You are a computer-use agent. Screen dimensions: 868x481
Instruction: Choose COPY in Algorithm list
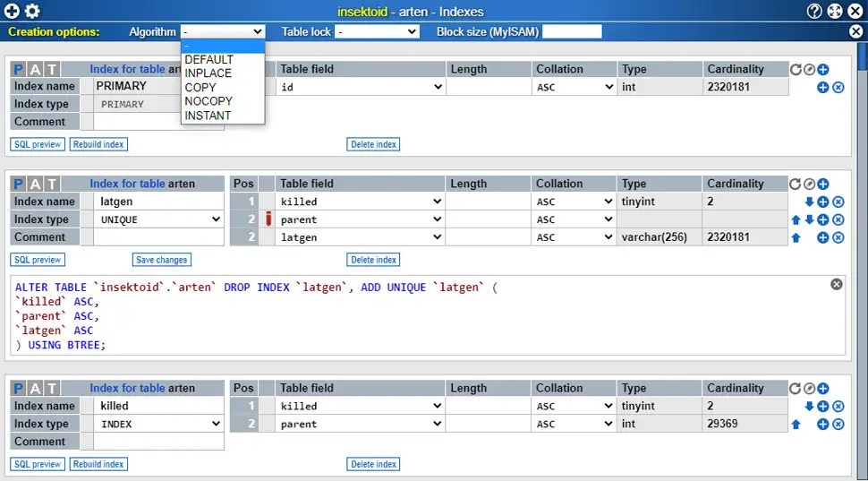223,88
